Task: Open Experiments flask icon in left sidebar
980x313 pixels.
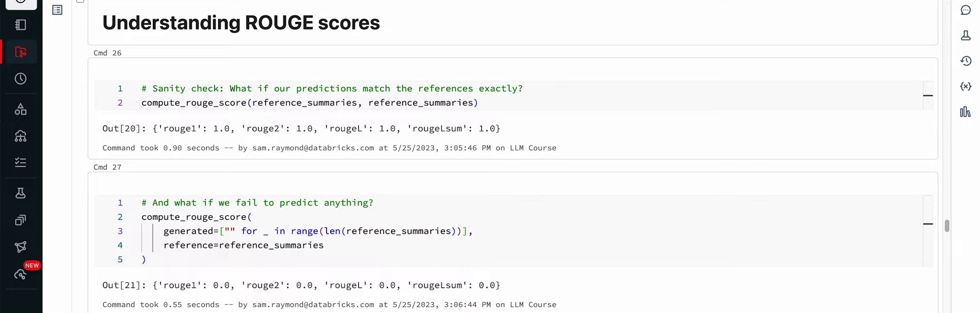Action: pos(21,193)
